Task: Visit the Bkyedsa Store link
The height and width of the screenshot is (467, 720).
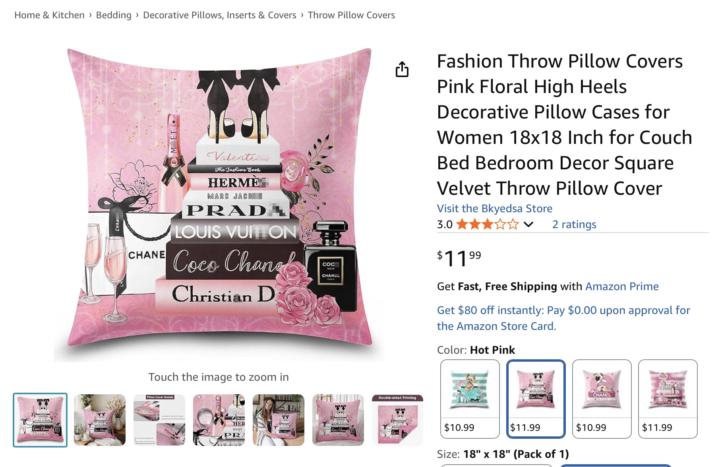Action: 494,208
